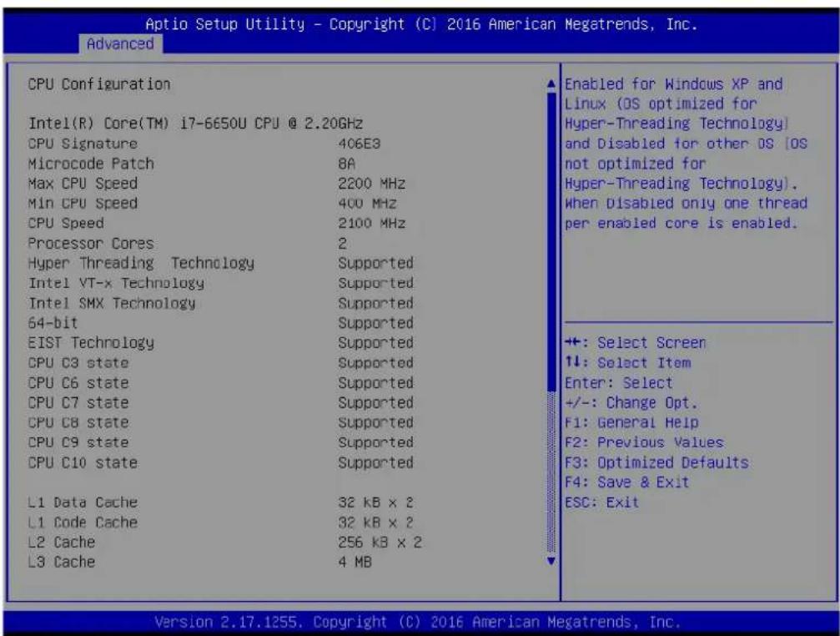Select the Microcode Patch label
Screen dimensions: 840x636
coord(91,164)
